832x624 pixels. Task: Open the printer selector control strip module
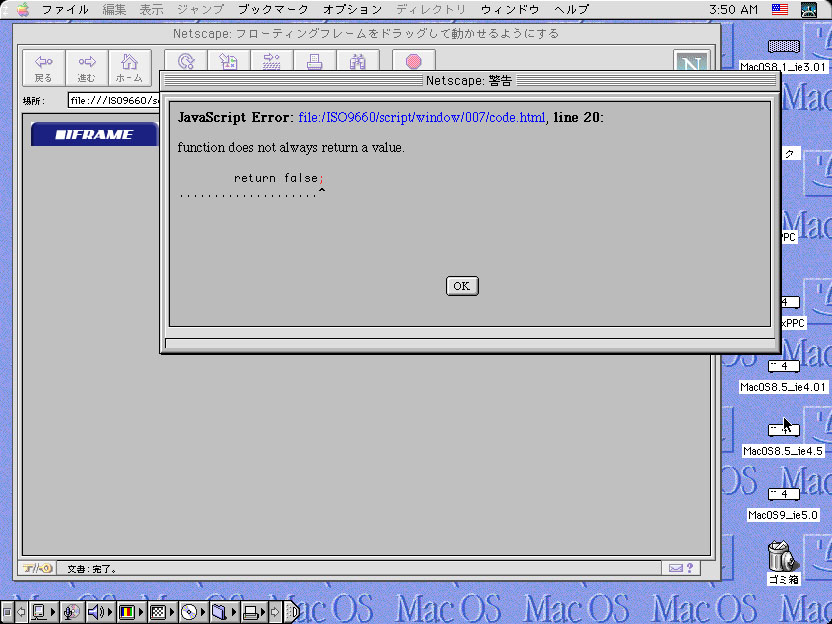[254, 612]
